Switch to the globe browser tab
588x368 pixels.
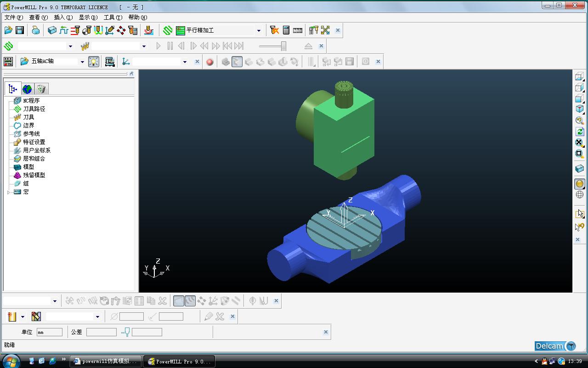click(27, 89)
